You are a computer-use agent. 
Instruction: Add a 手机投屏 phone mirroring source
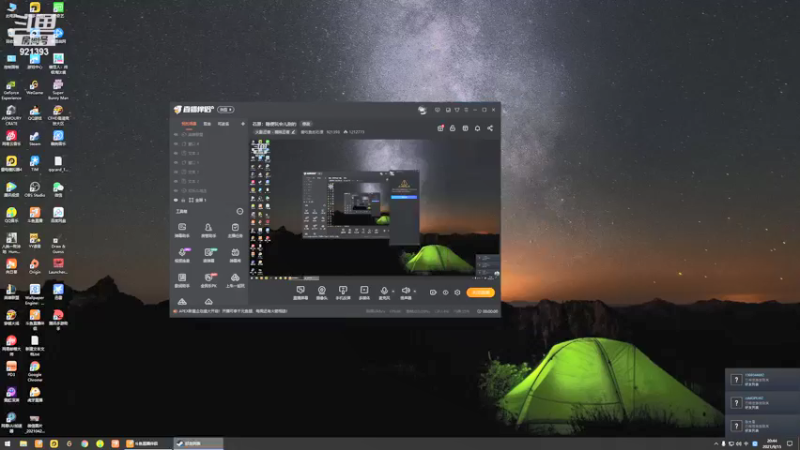343,293
